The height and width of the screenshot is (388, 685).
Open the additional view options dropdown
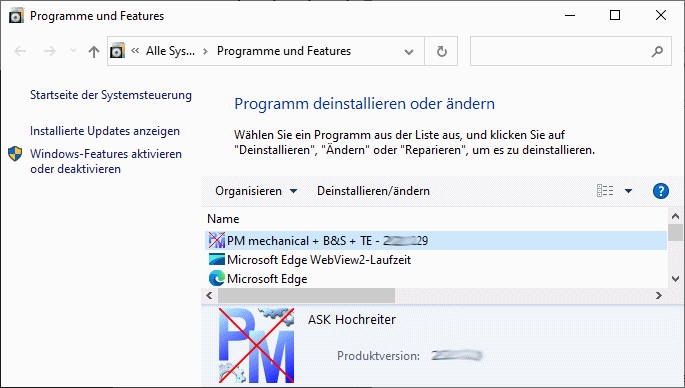coord(629,191)
